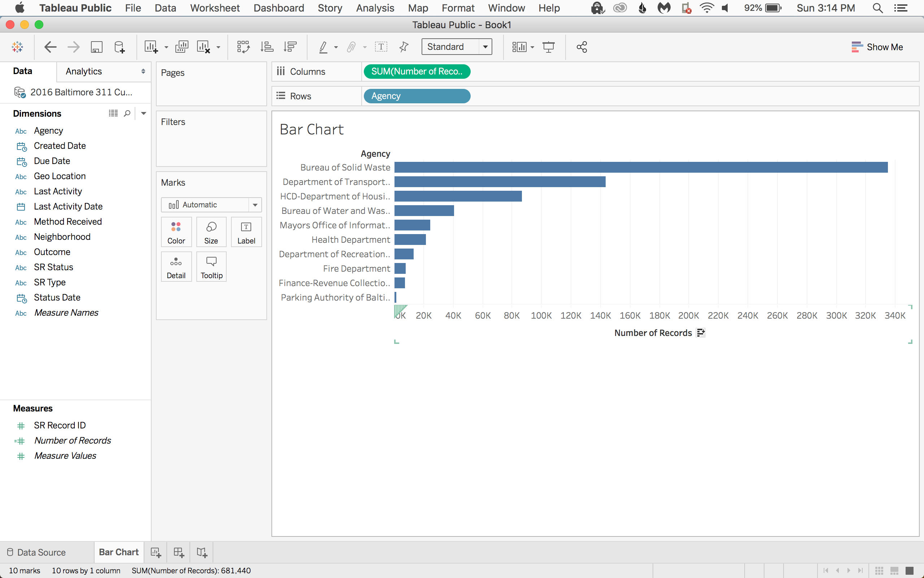The width and height of the screenshot is (924, 578).
Task: Select the Method Received dimension
Action: tap(67, 222)
